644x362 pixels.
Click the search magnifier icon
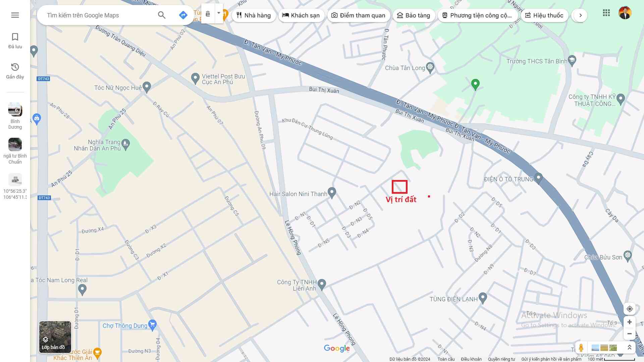coord(162,15)
